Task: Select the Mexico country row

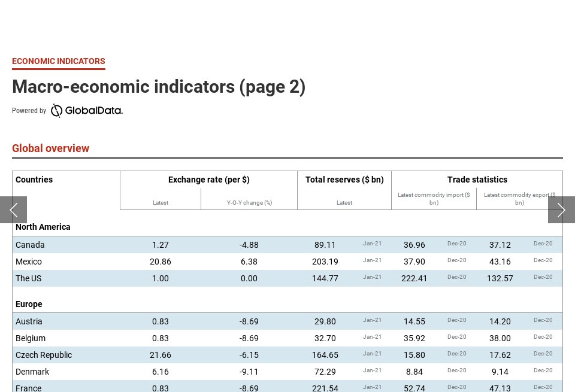Action: pos(29,262)
